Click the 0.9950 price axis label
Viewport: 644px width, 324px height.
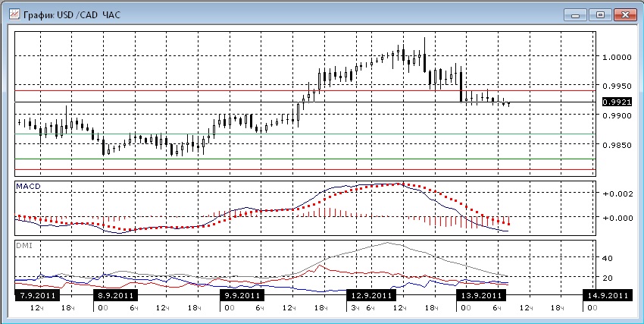tap(616, 87)
